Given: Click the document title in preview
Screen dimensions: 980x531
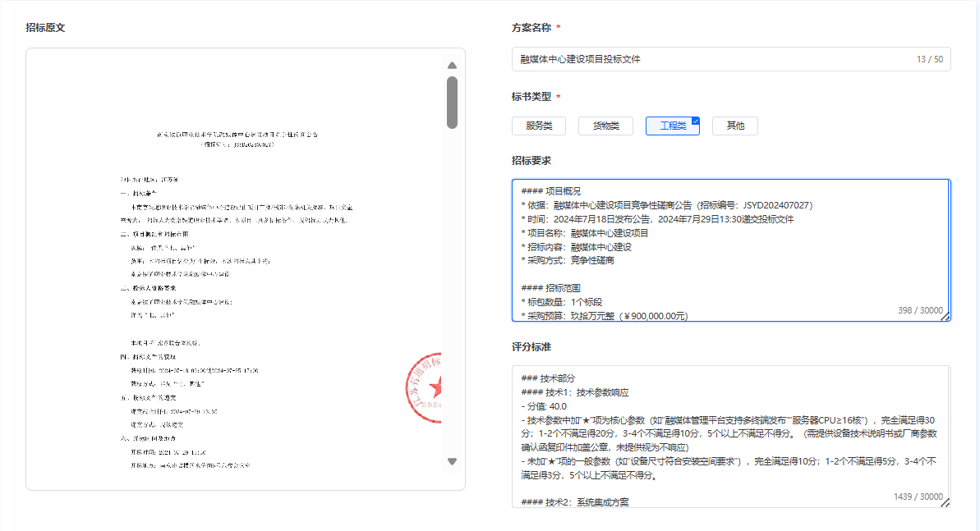Looking at the screenshot, I should [237, 135].
